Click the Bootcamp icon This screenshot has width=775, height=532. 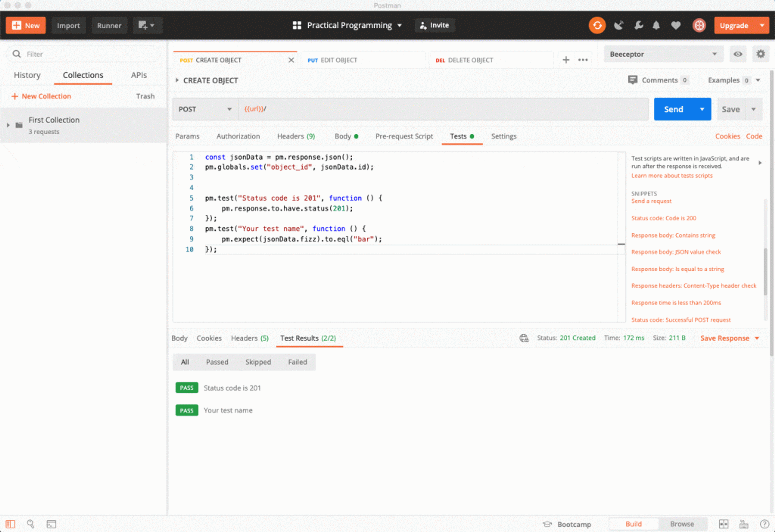(x=547, y=524)
